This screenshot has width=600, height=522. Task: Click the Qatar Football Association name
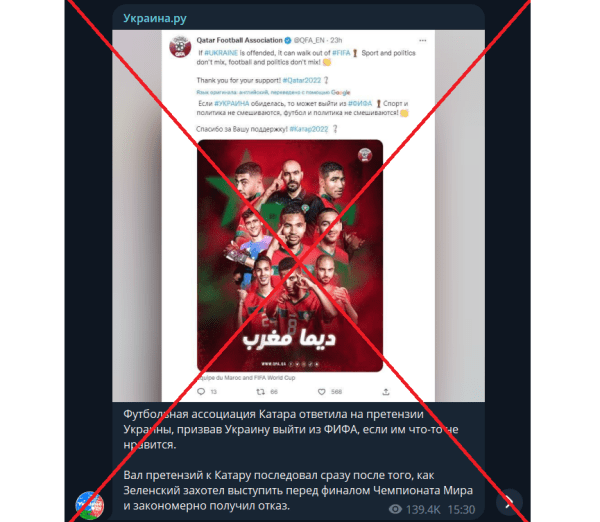[x=240, y=40]
